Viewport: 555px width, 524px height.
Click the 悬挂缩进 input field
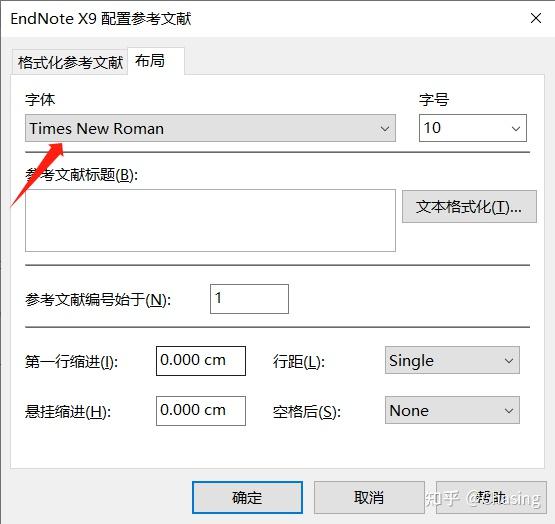(201, 411)
